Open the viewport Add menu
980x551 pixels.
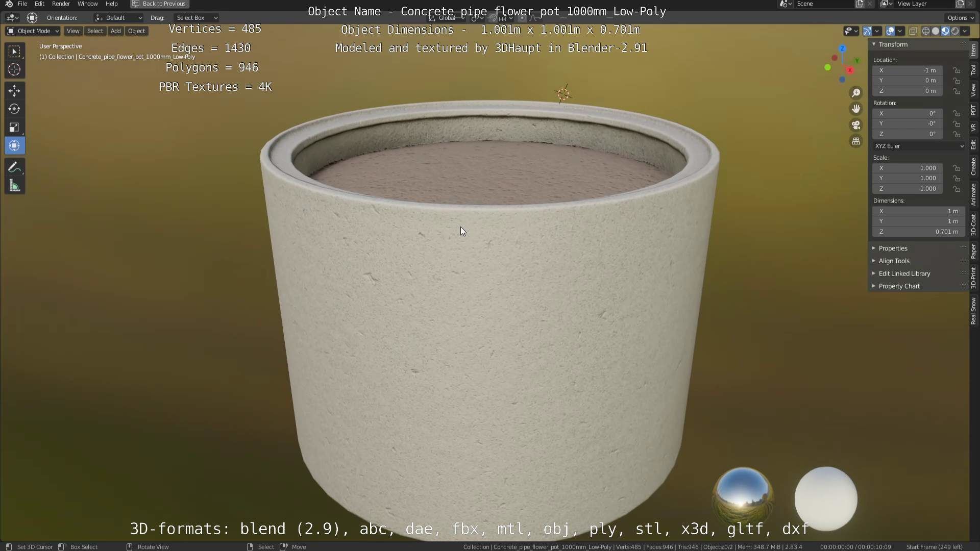coord(116,31)
